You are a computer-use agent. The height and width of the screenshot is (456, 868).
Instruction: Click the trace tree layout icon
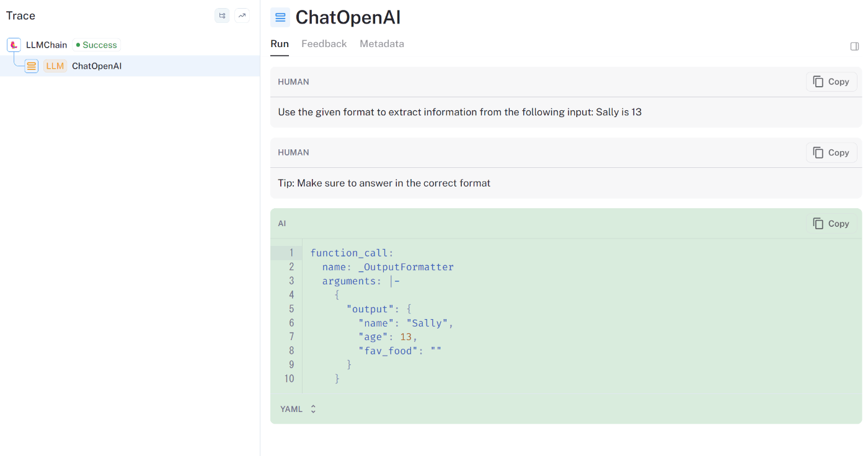tap(222, 15)
